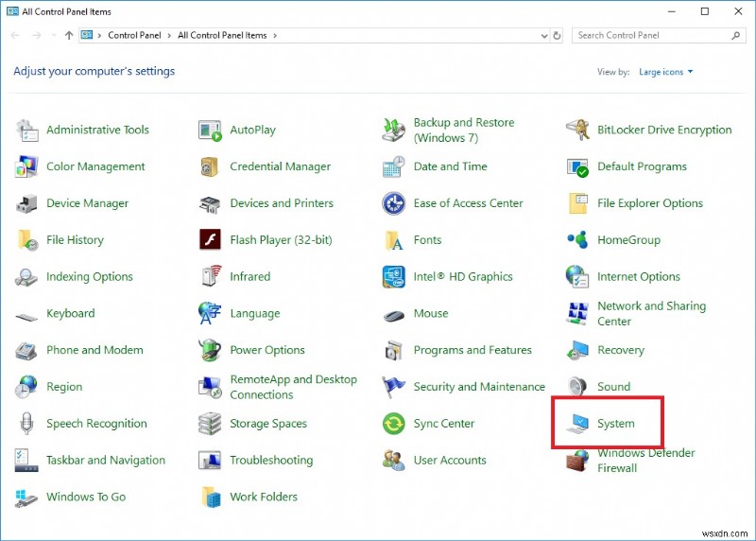
Task: Expand chevron before Control Panel breadcrumb
Action: point(99,36)
